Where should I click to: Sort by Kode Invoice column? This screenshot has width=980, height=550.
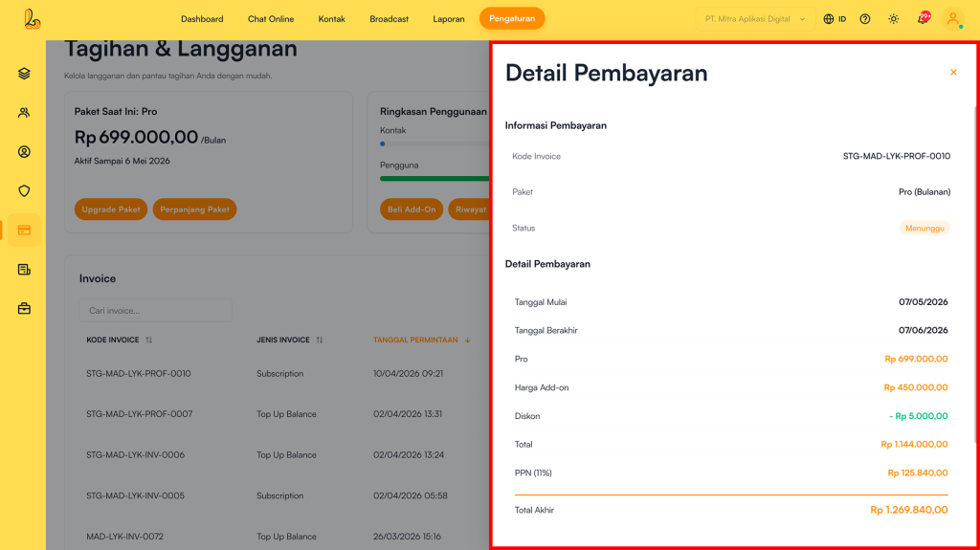[148, 340]
